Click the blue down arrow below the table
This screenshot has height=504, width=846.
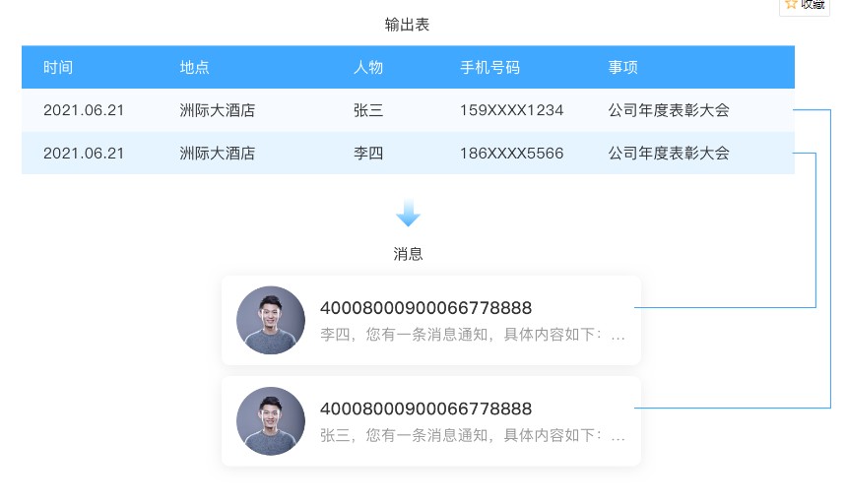point(408,214)
